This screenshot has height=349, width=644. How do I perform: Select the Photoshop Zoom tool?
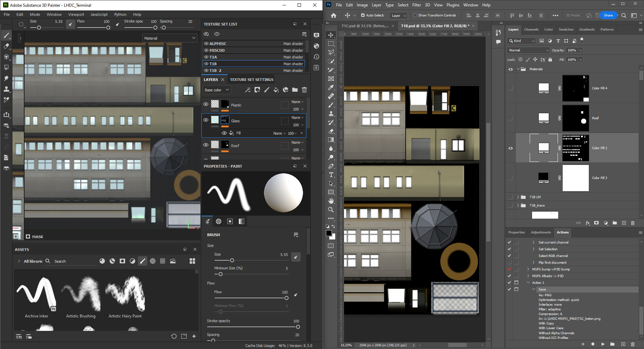point(331,210)
